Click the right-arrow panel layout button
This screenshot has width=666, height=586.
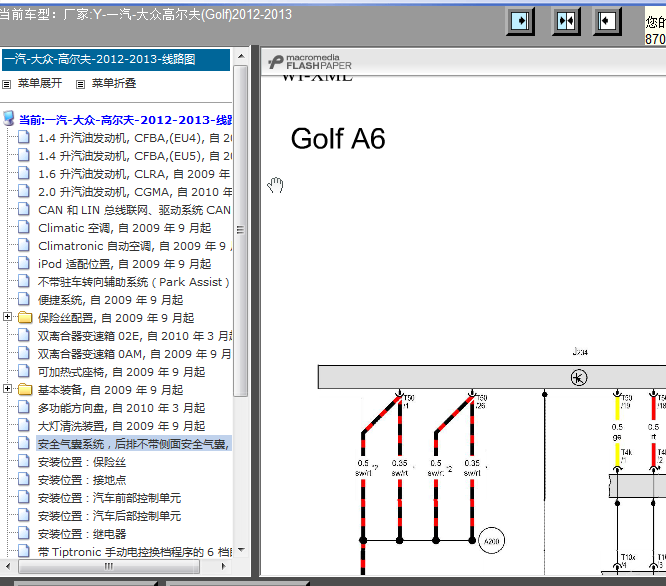pos(520,21)
